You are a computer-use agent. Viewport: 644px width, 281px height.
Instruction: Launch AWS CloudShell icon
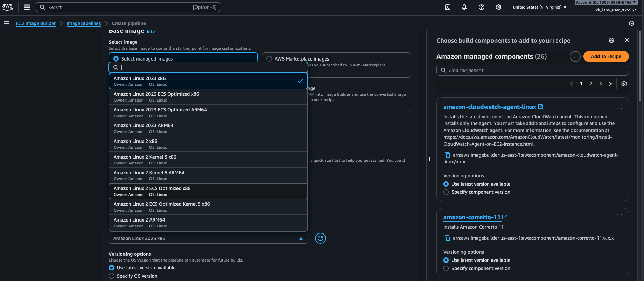click(x=448, y=7)
